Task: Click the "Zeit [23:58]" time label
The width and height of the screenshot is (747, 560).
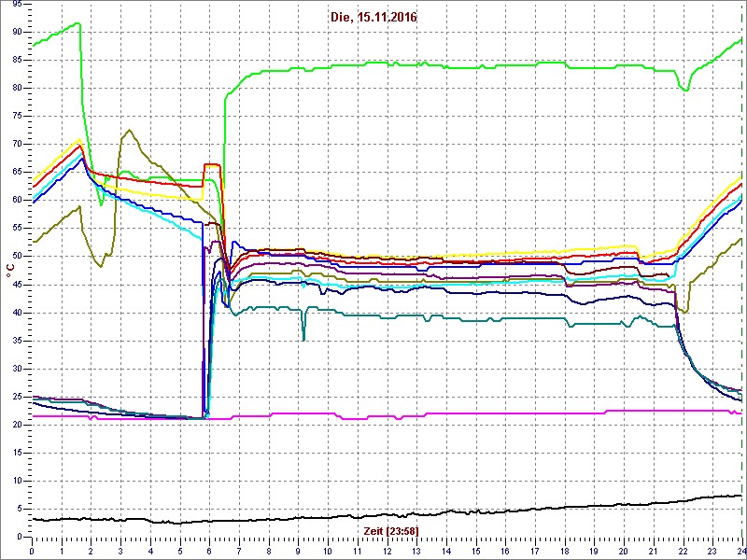Action: [390, 530]
